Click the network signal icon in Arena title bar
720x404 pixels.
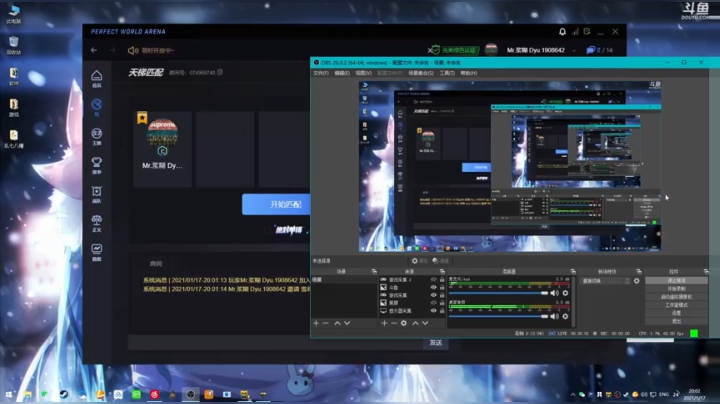(575, 32)
